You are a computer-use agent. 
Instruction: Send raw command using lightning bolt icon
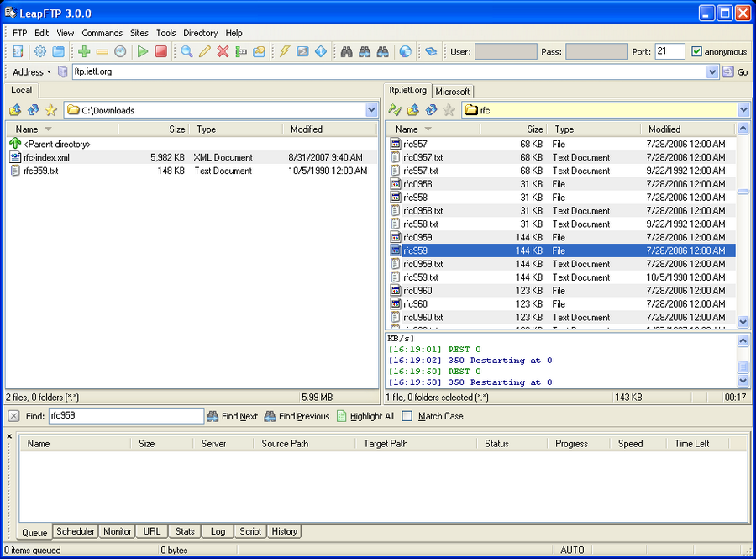point(283,51)
